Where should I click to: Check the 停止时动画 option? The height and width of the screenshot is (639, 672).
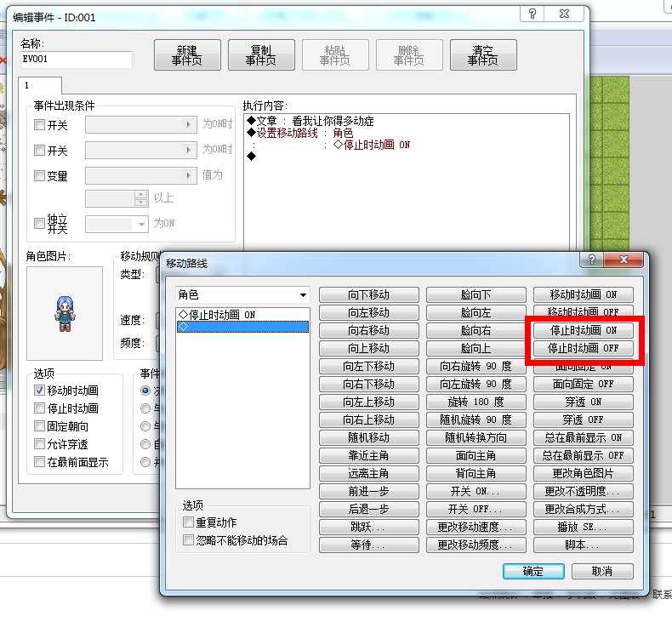pos(39,408)
